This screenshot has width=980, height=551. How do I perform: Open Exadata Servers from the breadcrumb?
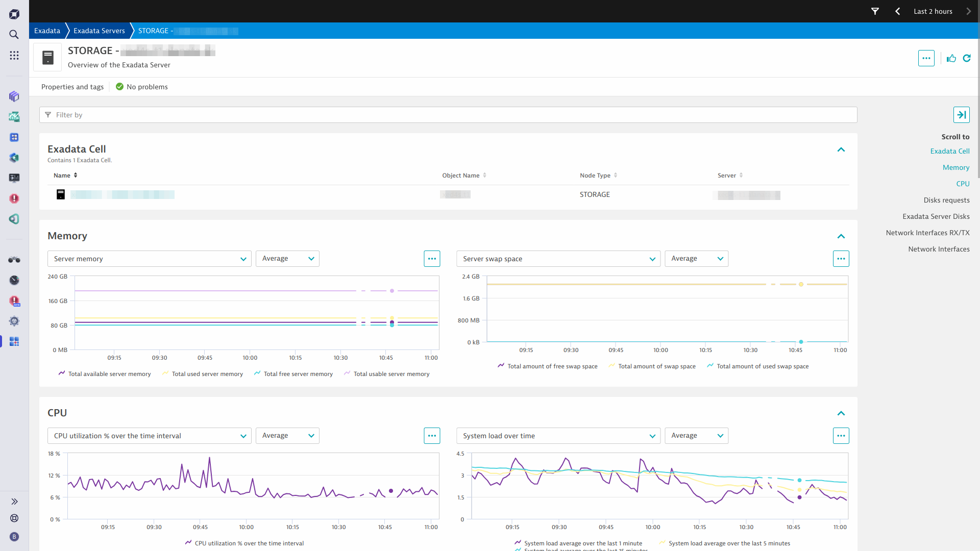coord(99,31)
